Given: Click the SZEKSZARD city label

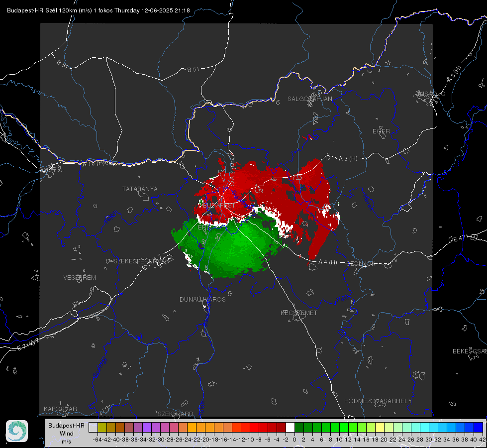Looking at the screenshot, I should pyautogui.click(x=176, y=414).
